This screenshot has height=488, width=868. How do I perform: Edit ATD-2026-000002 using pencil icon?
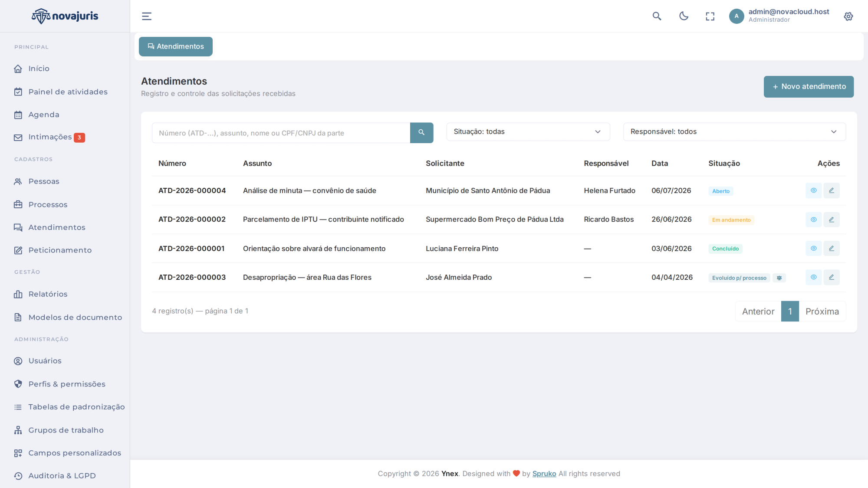coord(832,219)
